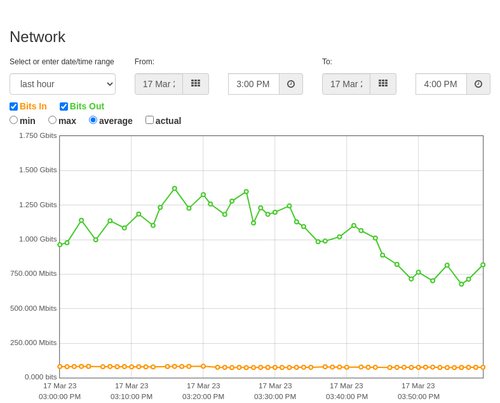This screenshot has width=500, height=403.
Task: Enable the actual checkbox
Action: click(149, 120)
